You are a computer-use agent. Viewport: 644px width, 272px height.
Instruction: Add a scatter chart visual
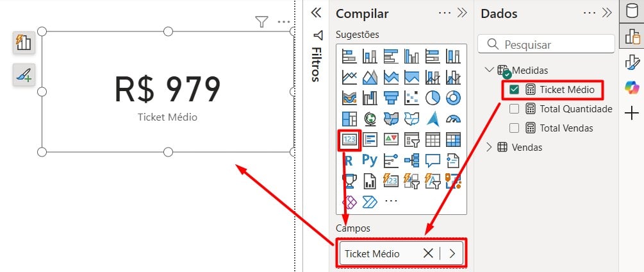click(411, 98)
